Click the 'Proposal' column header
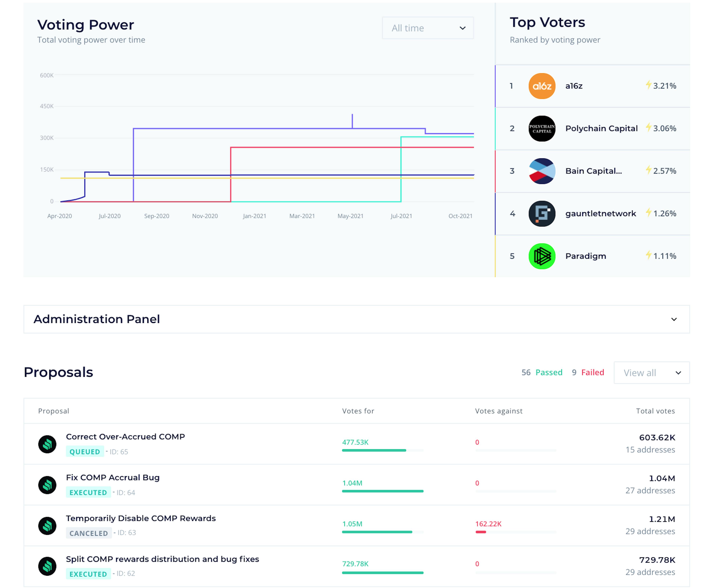This screenshot has width=704, height=588. [54, 411]
